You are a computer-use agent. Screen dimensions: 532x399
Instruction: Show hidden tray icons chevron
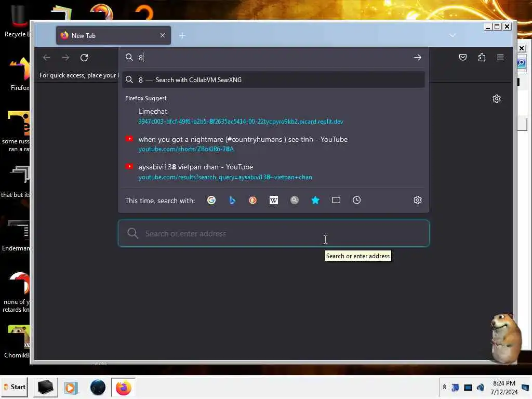coord(444,387)
